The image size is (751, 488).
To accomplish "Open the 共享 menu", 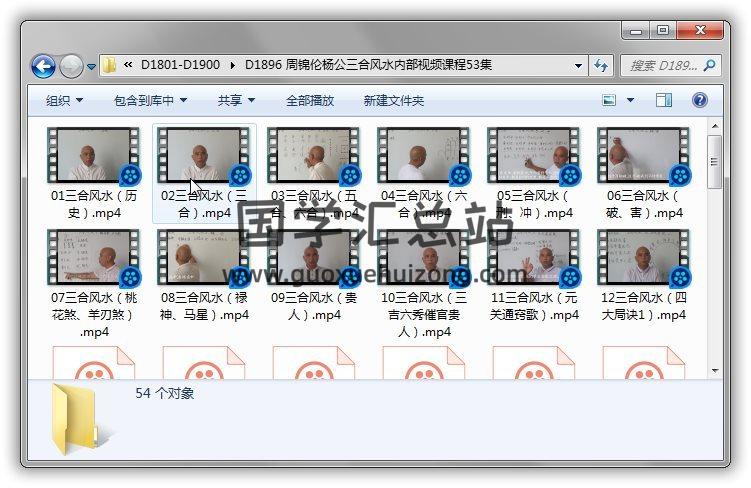I will tap(236, 101).
